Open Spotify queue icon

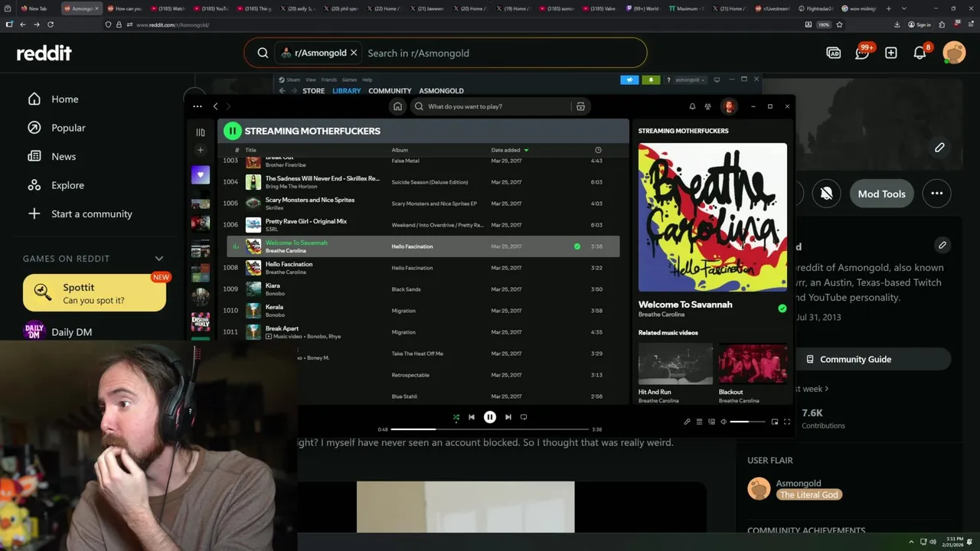tap(699, 422)
